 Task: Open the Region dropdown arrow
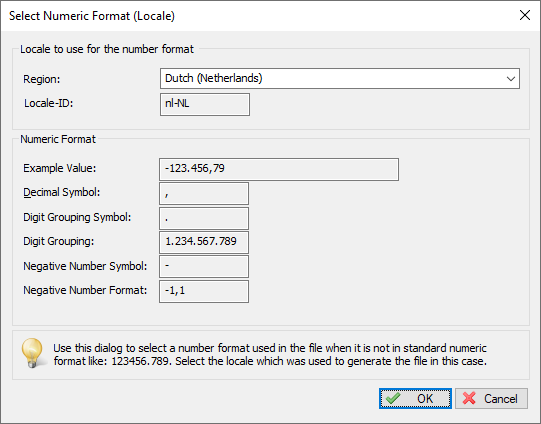(x=511, y=79)
